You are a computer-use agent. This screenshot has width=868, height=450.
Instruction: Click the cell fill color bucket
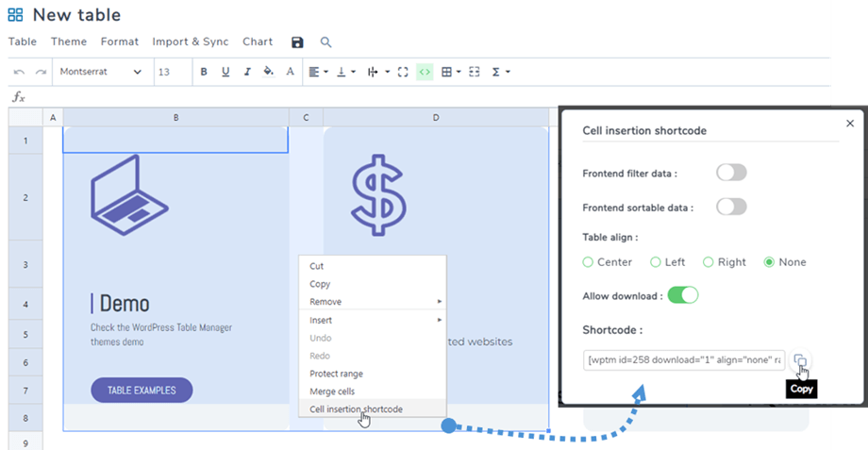[268, 72]
